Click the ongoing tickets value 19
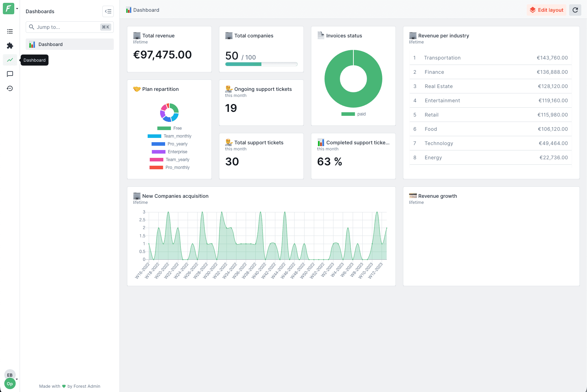The image size is (587, 392). 231,108
